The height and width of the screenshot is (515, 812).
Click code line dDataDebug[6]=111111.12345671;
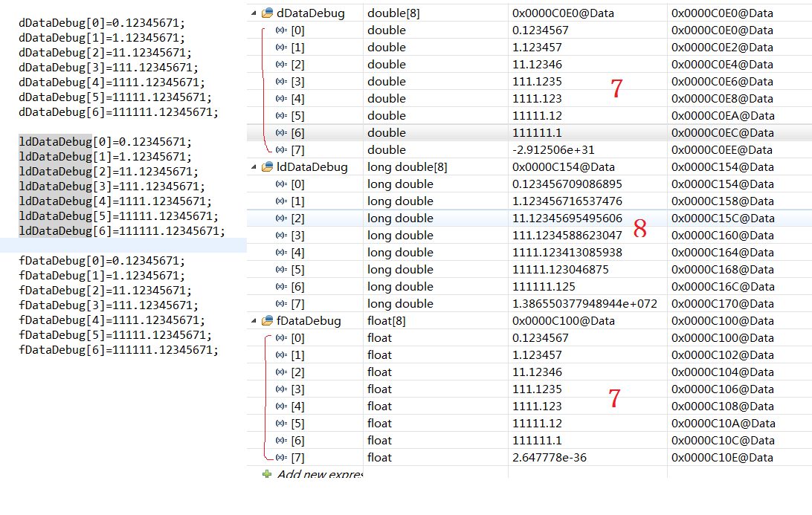(118, 111)
